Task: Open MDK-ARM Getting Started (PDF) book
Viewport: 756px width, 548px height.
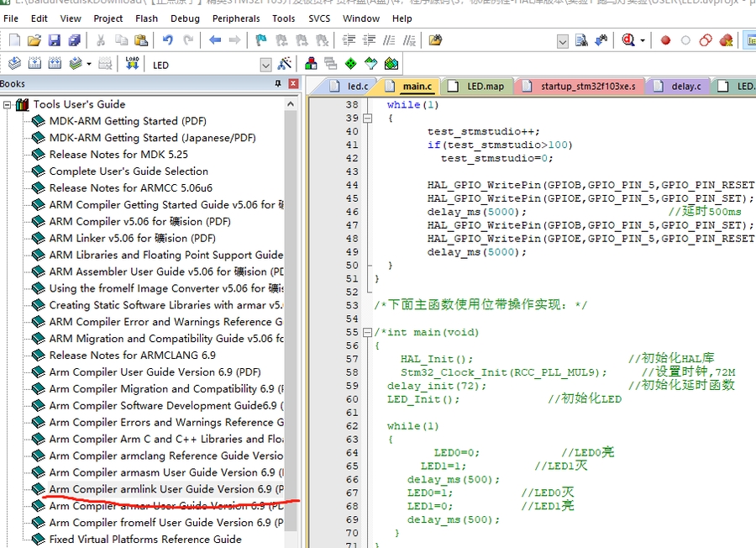Action: click(128, 121)
